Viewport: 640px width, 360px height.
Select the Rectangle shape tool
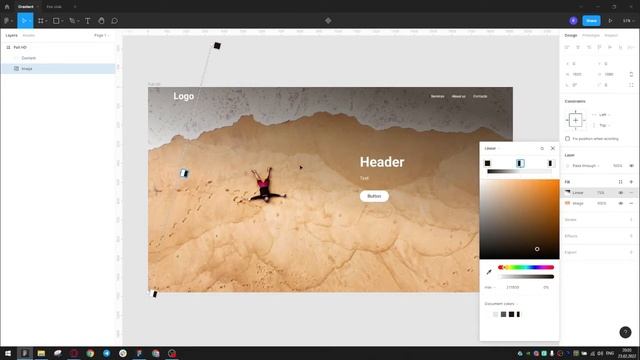tap(56, 20)
